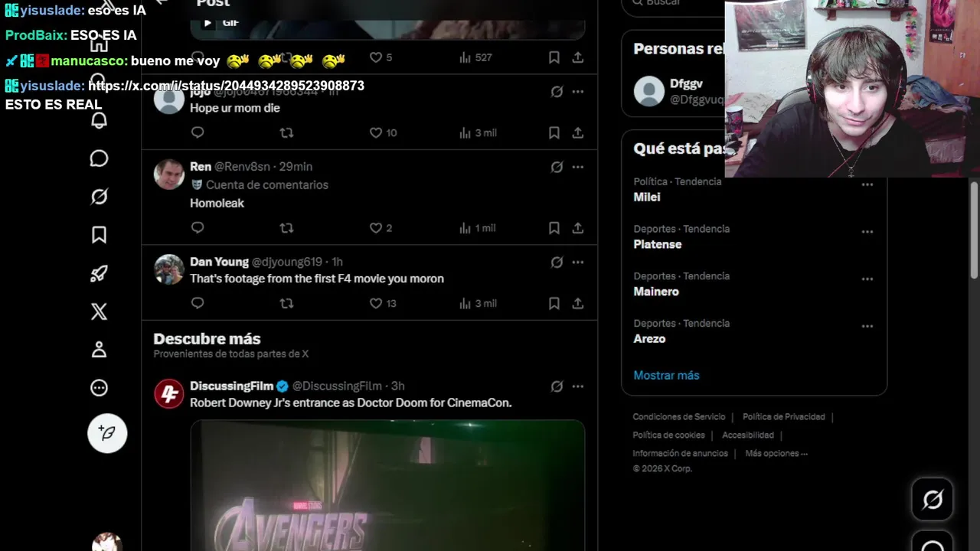Viewport: 980px width, 551px height.
Task: Open more menu on Ren's comment
Action: (x=578, y=167)
